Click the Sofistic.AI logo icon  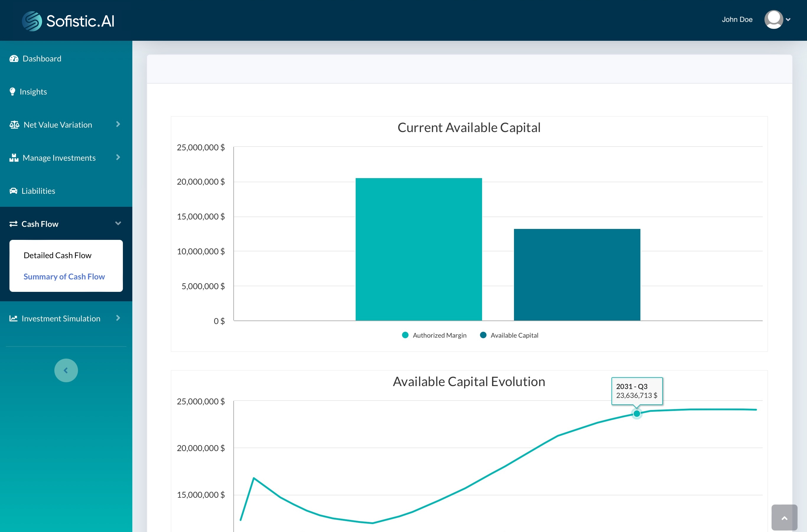coord(32,20)
